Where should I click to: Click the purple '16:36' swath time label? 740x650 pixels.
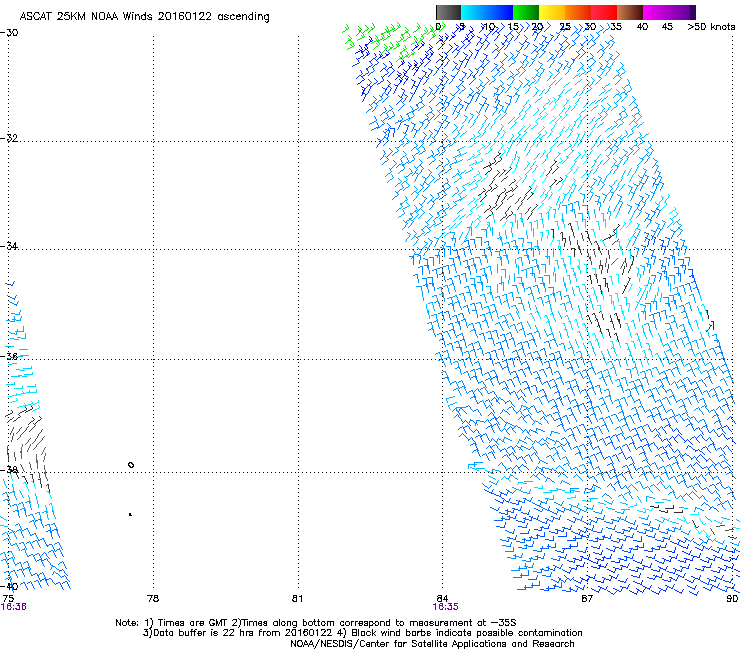(x=13, y=607)
